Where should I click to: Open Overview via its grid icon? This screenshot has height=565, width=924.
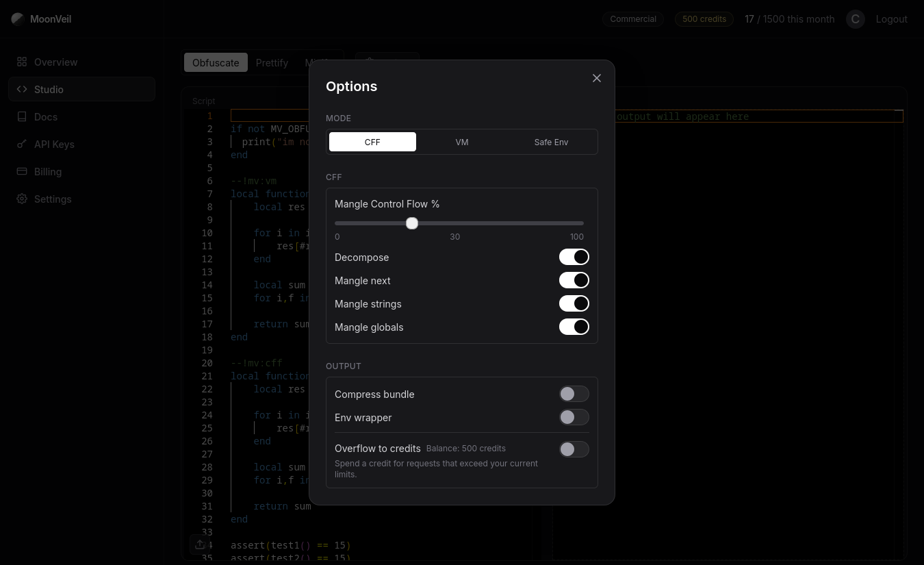pos(22,62)
